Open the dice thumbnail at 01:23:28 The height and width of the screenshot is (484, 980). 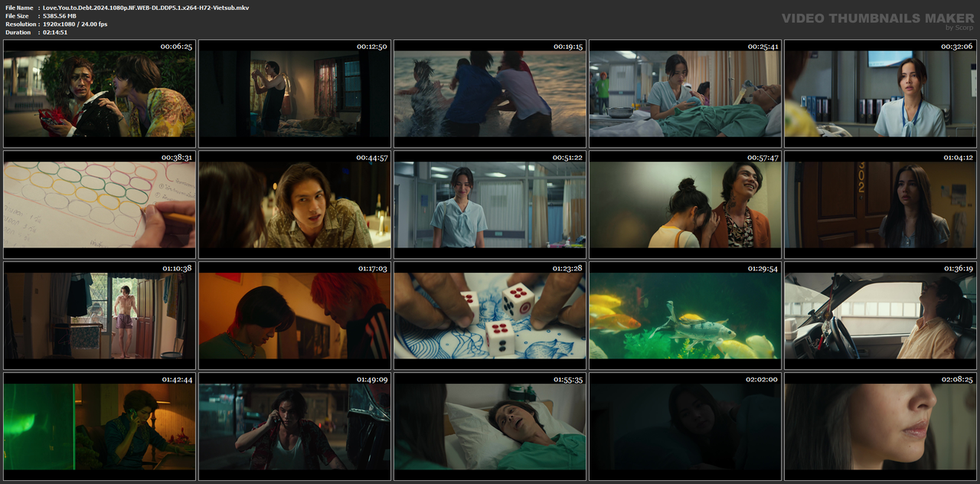click(490, 316)
